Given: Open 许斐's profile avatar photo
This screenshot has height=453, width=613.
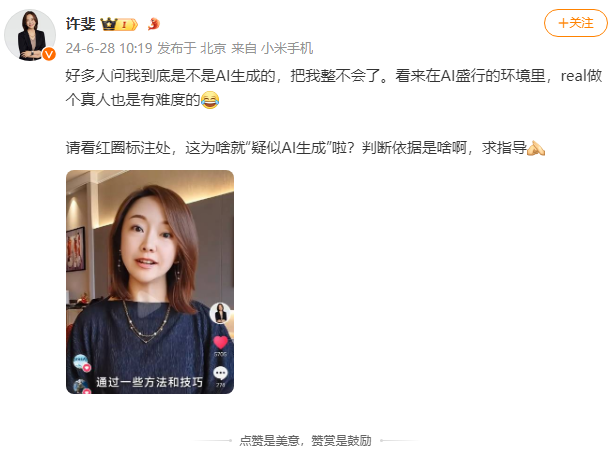Looking at the screenshot, I should coord(30,35).
